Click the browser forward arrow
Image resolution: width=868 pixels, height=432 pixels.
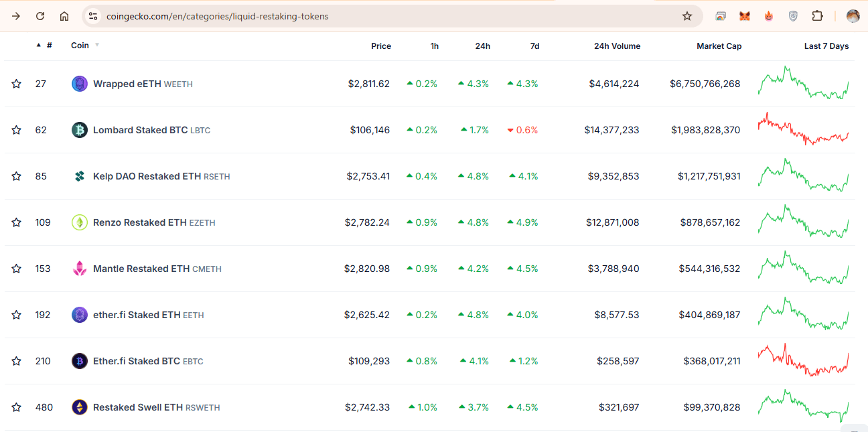pyautogui.click(x=16, y=16)
